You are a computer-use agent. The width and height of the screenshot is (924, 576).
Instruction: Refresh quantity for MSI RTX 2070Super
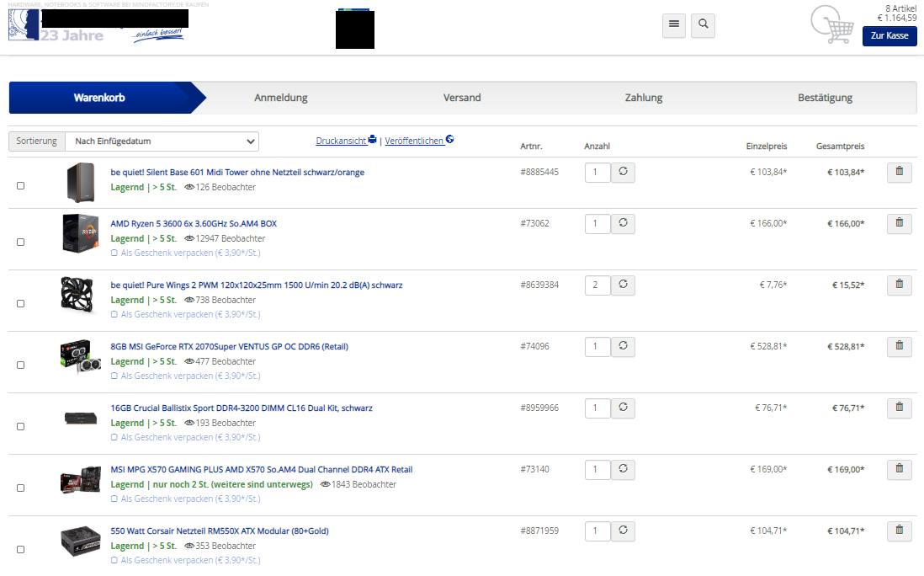[623, 346]
